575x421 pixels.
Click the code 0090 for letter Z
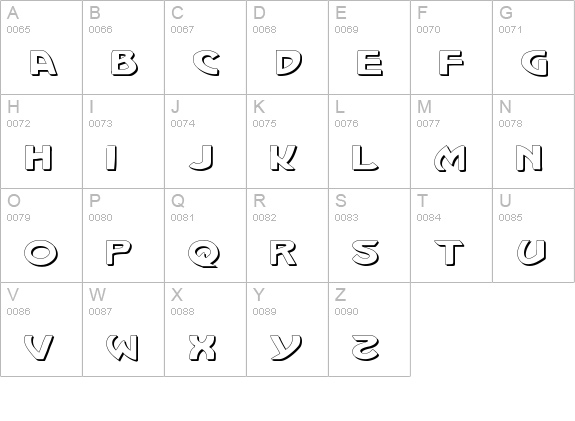point(346,311)
